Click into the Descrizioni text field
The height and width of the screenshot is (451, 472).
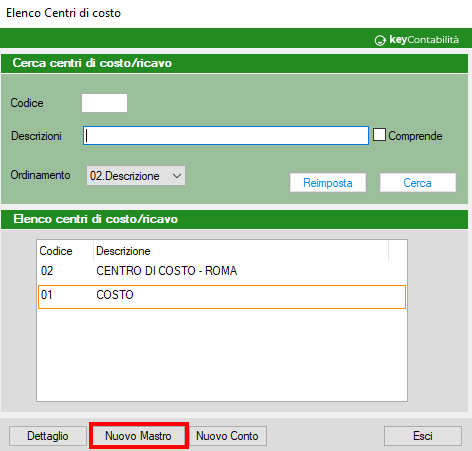(226, 135)
